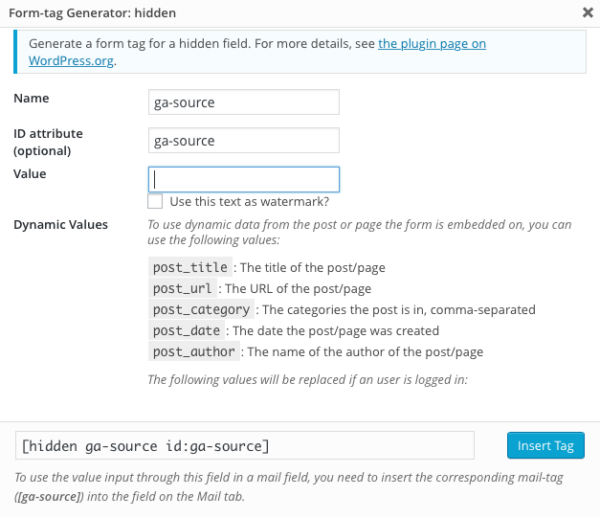Click the post_url dynamic value code
This screenshot has width=600, height=518.
coord(182,288)
